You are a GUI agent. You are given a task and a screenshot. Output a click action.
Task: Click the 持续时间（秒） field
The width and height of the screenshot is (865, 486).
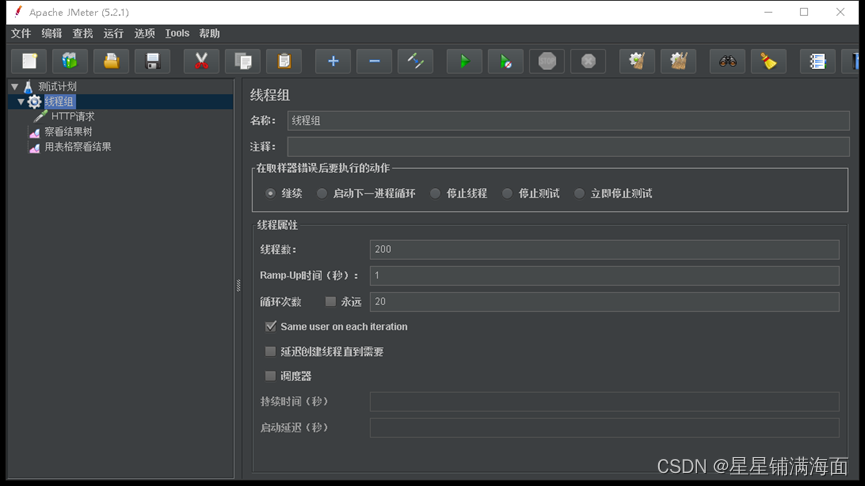coord(605,402)
